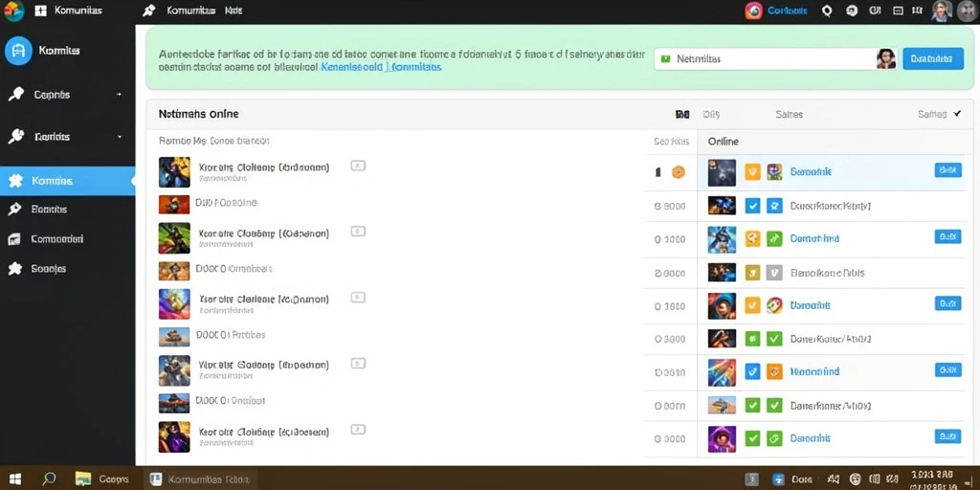The height and width of the screenshot is (490, 980).
Task: Click the blue button in the third Online row
Action: pos(947,237)
